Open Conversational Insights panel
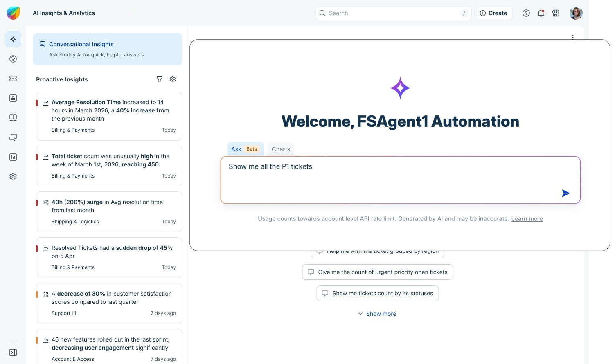This screenshot has height=364, width=615. pos(108,49)
